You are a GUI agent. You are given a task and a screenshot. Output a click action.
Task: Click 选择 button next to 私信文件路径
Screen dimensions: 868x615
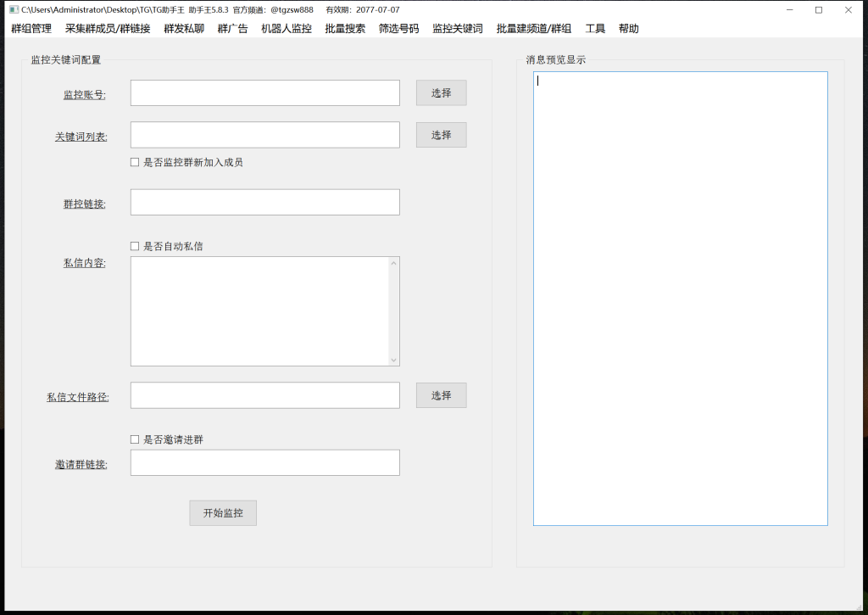click(441, 395)
